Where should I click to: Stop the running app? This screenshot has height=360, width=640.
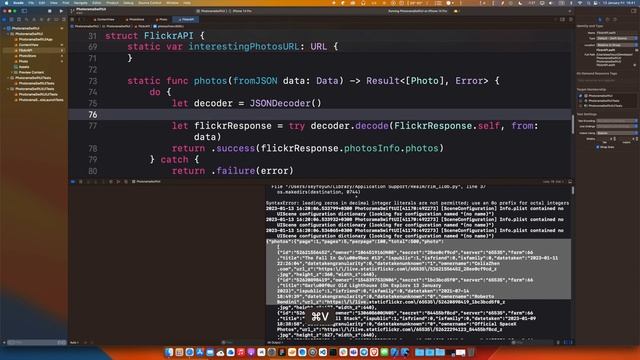(50, 11)
